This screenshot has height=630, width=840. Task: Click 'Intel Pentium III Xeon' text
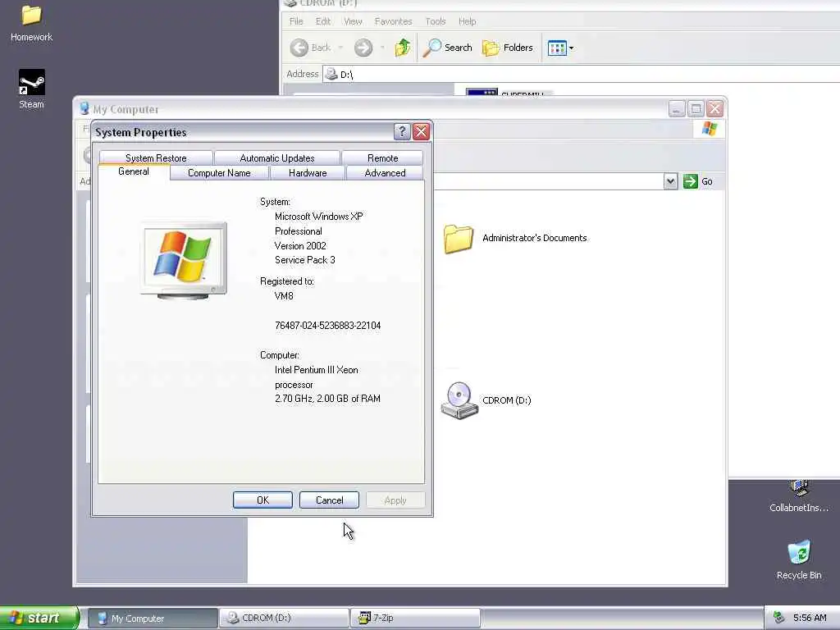click(x=316, y=370)
